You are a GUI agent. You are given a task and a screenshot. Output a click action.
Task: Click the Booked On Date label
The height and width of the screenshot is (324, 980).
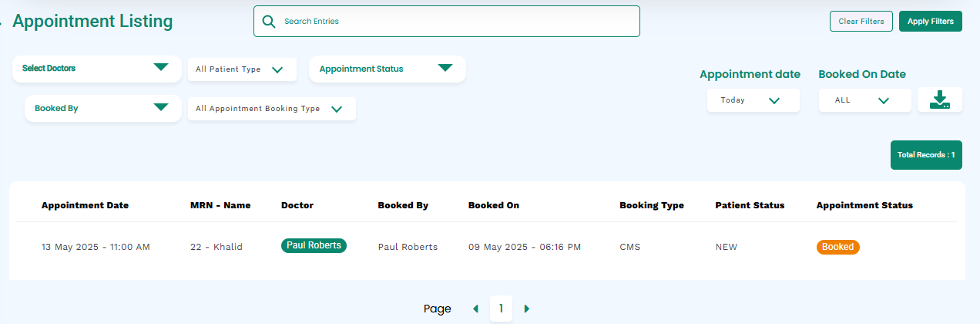click(862, 74)
